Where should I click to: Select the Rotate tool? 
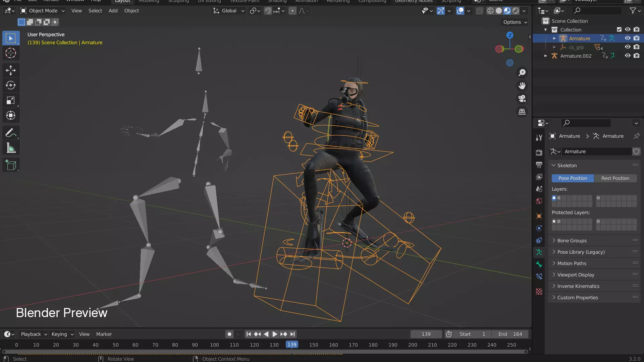(11, 85)
